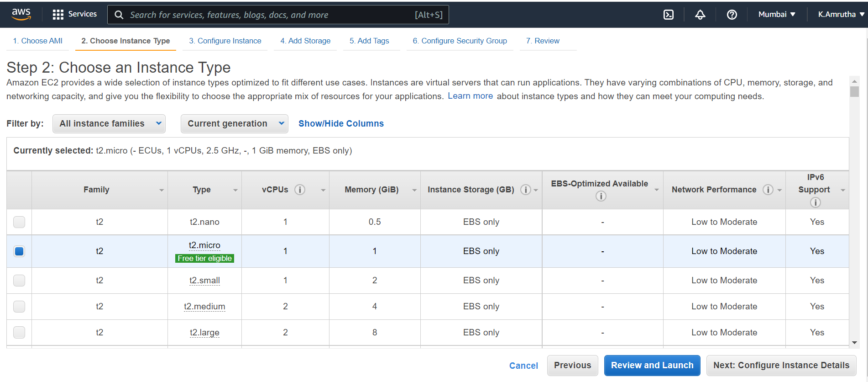Viewport: 868px width, 382px height.
Task: Click the AWS logo home icon
Action: (21, 14)
